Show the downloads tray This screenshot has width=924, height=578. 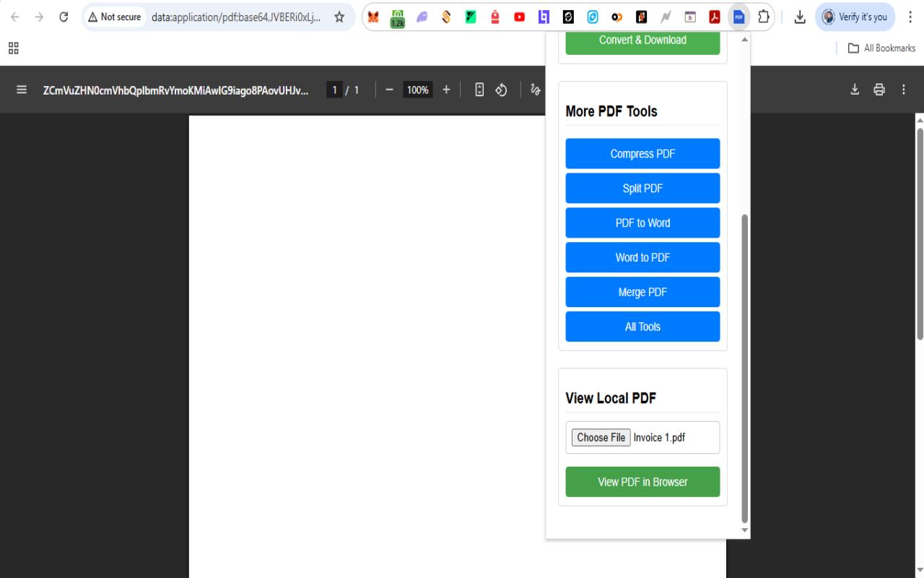click(x=800, y=17)
